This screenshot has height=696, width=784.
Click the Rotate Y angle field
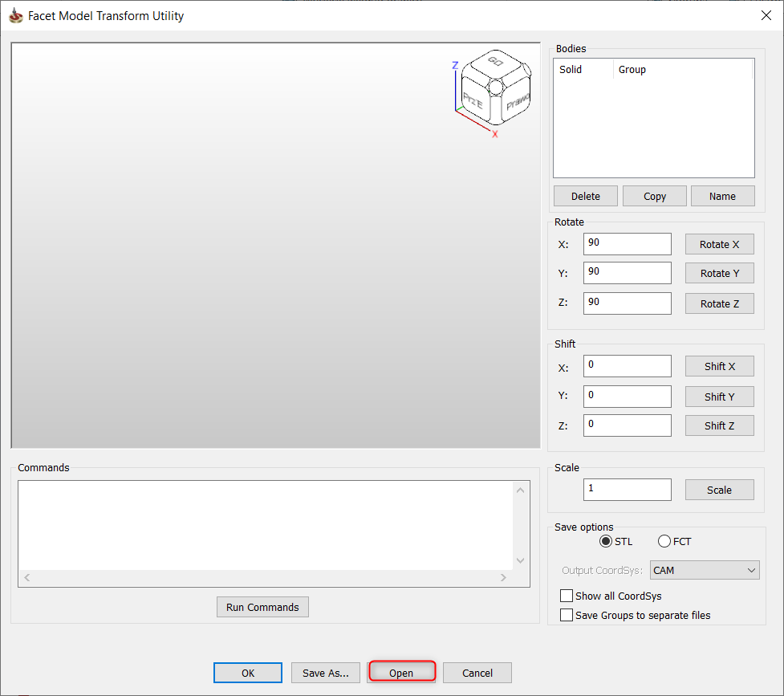[627, 273]
